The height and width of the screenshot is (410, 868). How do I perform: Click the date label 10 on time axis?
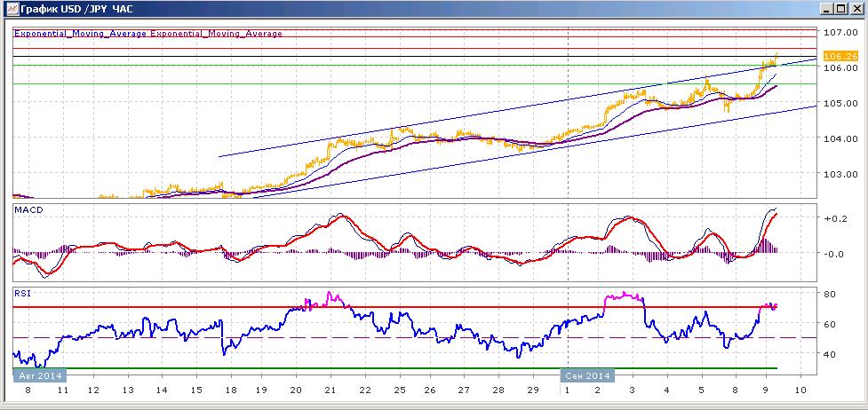(801, 390)
